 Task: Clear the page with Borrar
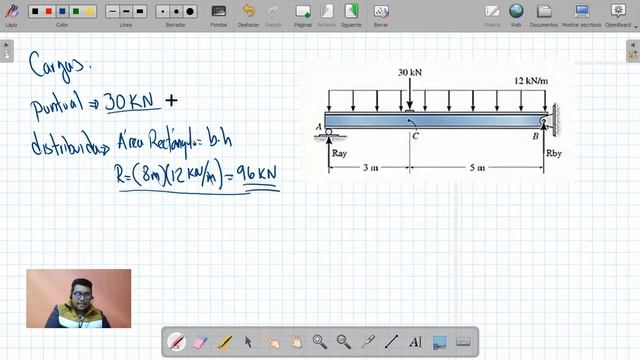[x=381, y=11]
